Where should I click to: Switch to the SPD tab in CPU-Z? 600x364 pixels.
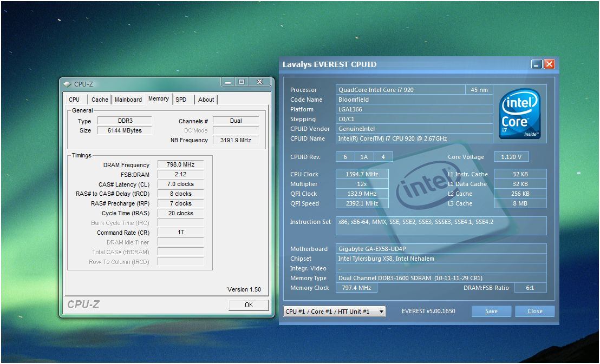181,100
